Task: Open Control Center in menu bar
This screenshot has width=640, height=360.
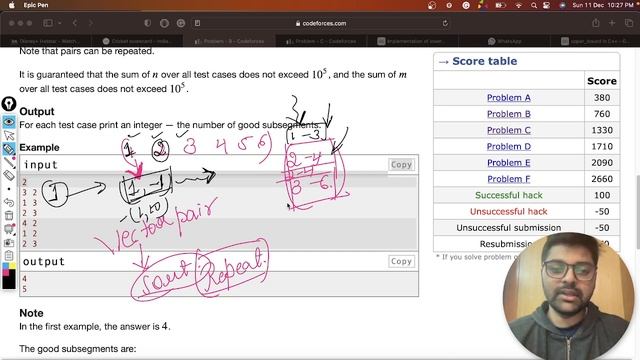Action: click(x=547, y=5)
